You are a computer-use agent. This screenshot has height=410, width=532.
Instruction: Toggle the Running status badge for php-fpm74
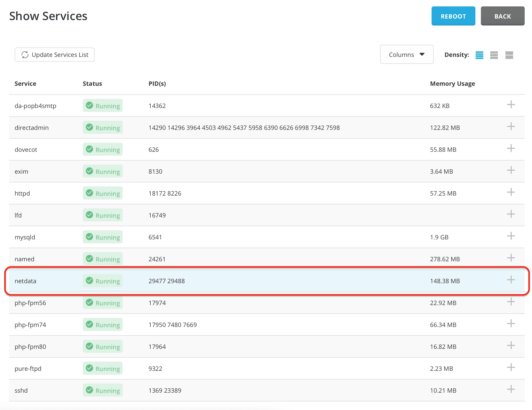coord(103,325)
